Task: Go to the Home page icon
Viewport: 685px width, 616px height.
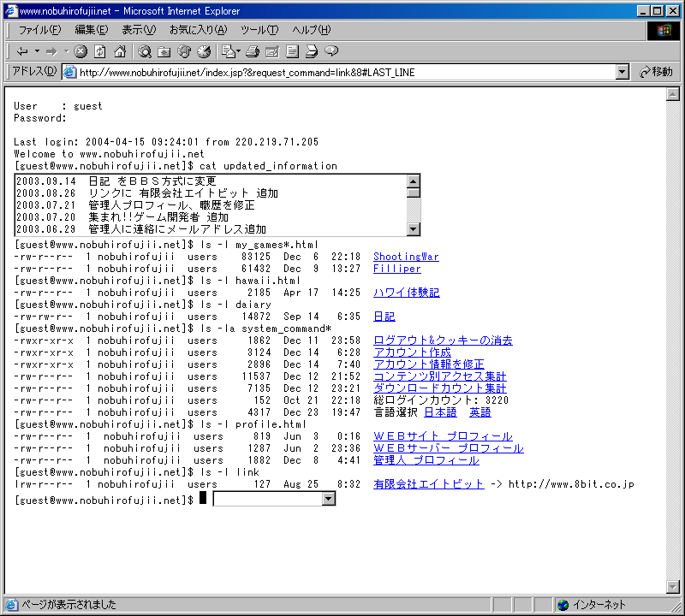Action: [x=120, y=51]
